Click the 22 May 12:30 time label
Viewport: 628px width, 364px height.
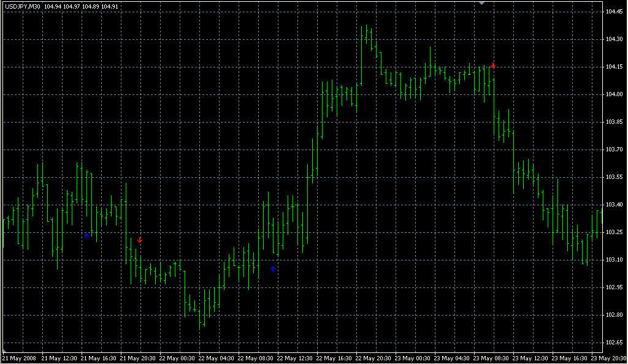pos(295,358)
